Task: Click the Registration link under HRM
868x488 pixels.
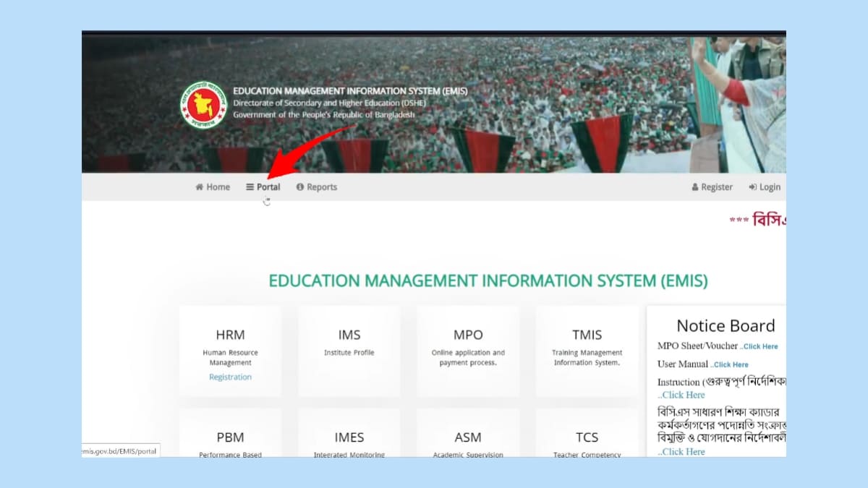Action: [x=230, y=377]
